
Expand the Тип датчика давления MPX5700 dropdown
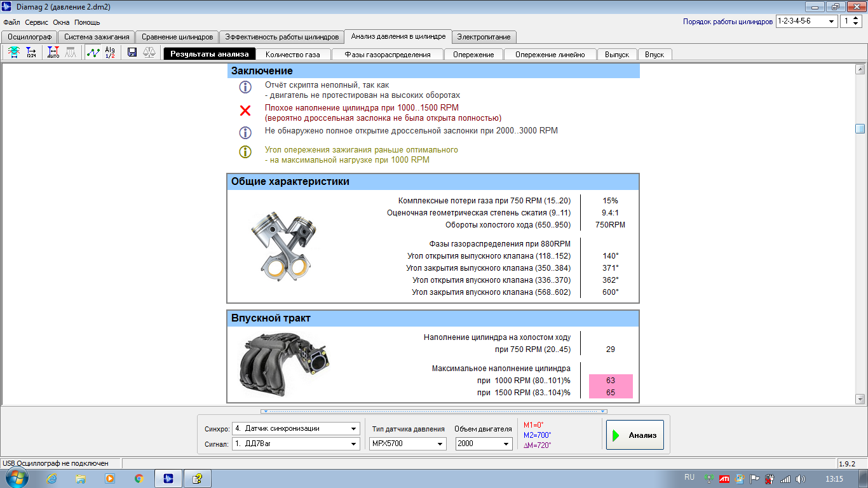[x=407, y=444]
